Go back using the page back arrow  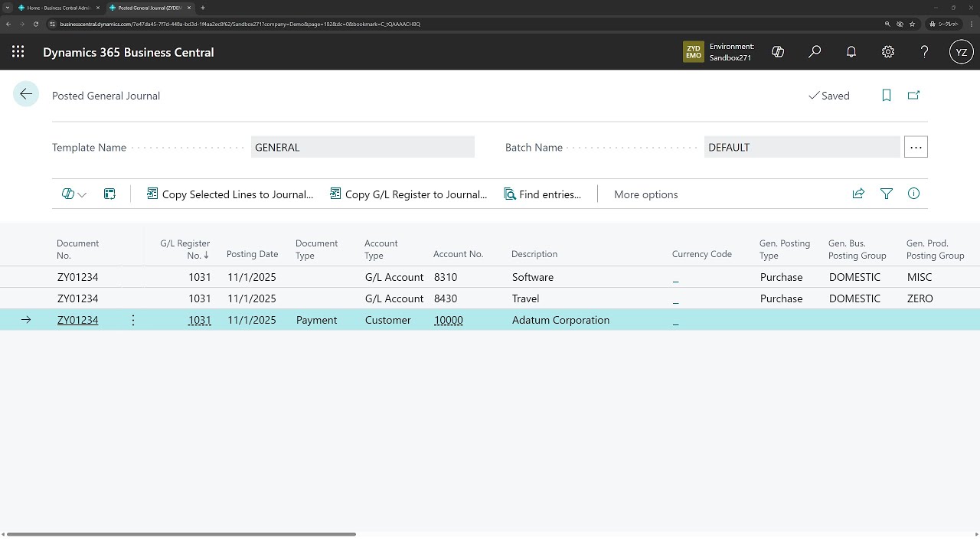(x=26, y=94)
